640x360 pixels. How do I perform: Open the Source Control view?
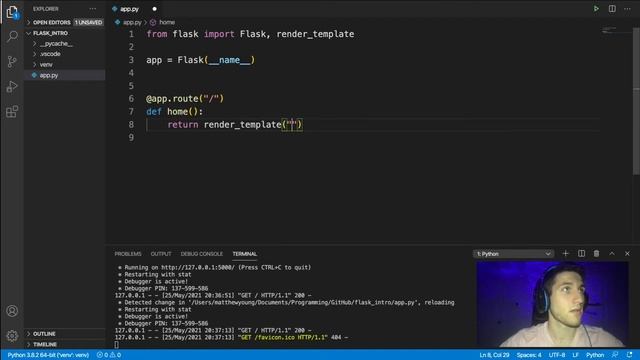pos(12,62)
